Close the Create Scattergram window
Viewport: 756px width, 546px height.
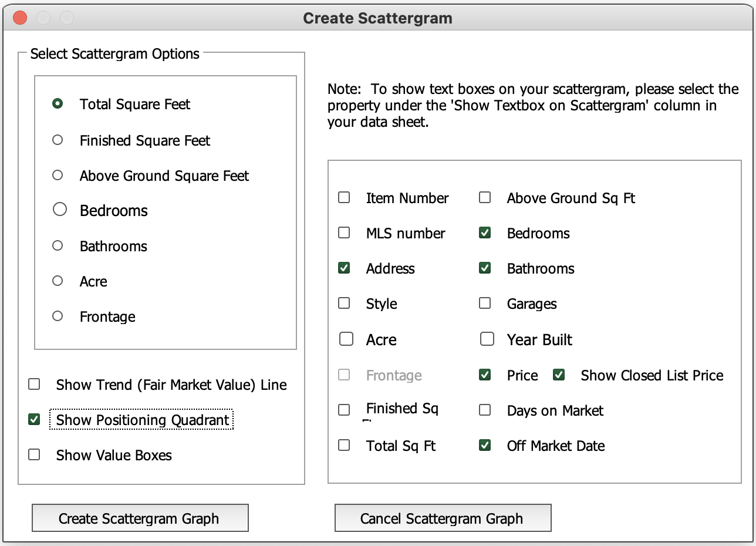coord(19,18)
